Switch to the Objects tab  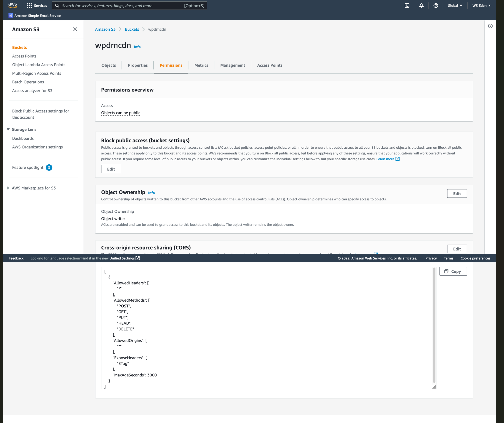[x=109, y=65]
